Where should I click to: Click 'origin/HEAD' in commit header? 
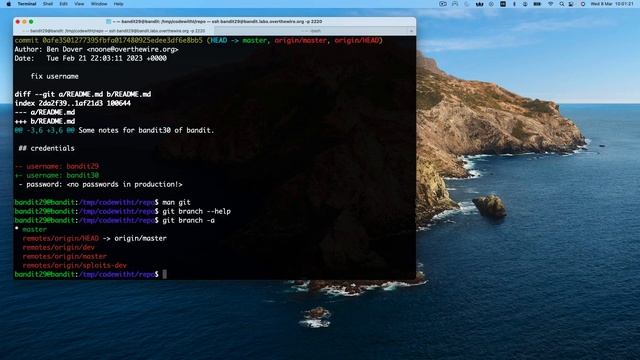(x=357, y=40)
